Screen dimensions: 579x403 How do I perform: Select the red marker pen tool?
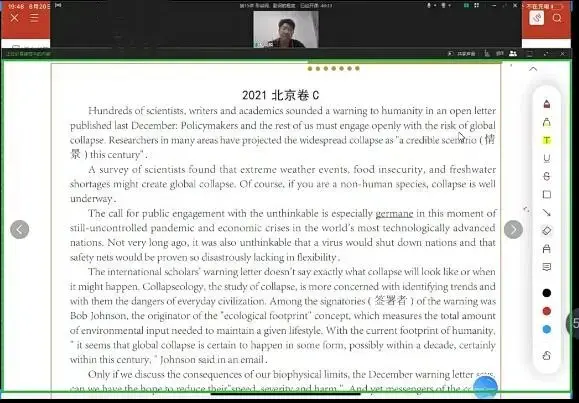[547, 104]
